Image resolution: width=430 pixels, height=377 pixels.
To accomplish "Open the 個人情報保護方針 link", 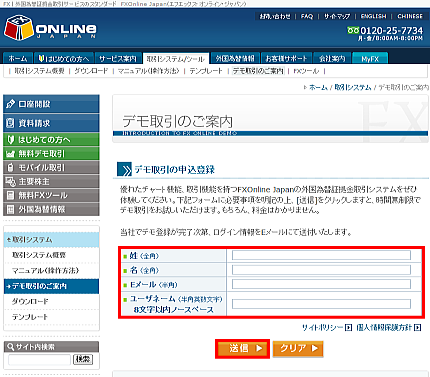I will tap(388, 328).
